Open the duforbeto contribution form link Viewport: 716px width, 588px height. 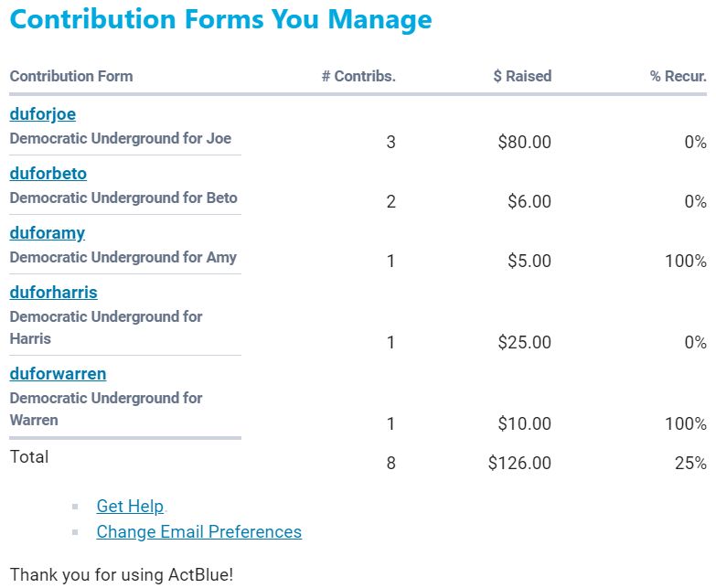click(x=48, y=174)
